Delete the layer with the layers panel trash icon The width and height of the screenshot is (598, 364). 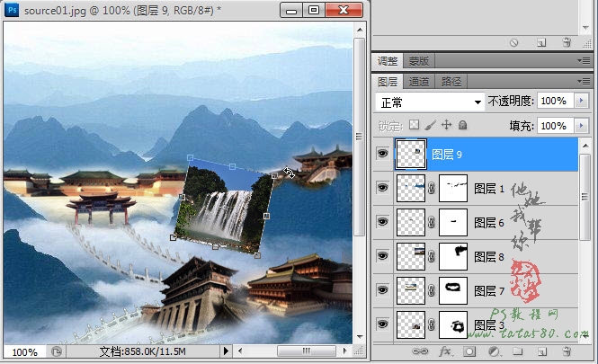coord(567,351)
